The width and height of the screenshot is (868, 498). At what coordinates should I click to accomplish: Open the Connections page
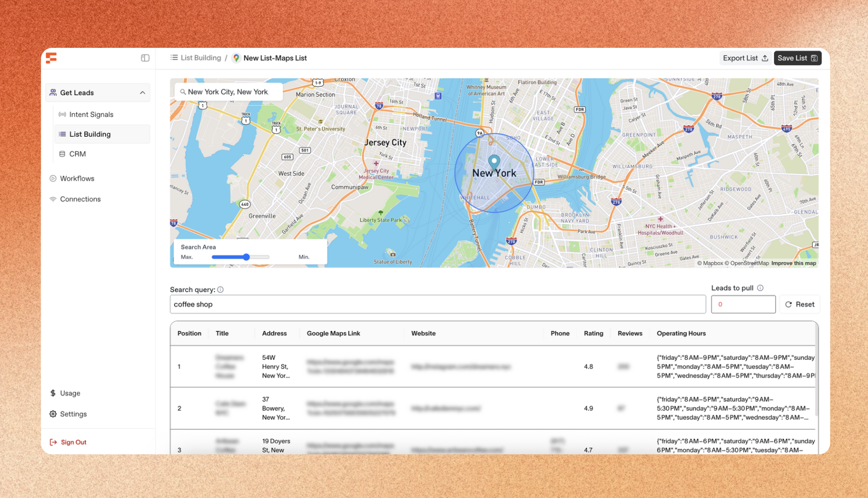80,199
